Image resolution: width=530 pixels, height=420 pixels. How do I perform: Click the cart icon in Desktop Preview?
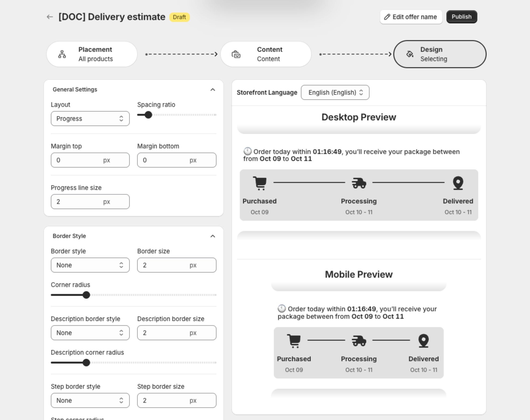tap(260, 183)
